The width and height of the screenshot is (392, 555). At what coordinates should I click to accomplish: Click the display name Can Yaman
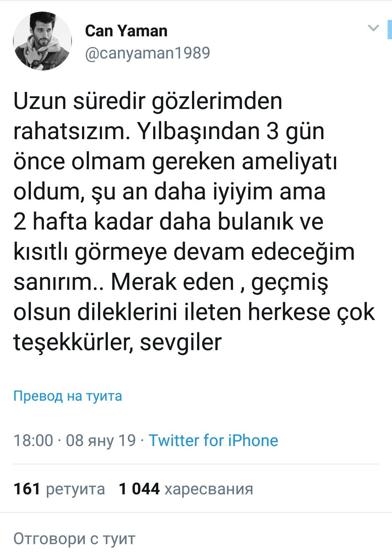pos(126,31)
